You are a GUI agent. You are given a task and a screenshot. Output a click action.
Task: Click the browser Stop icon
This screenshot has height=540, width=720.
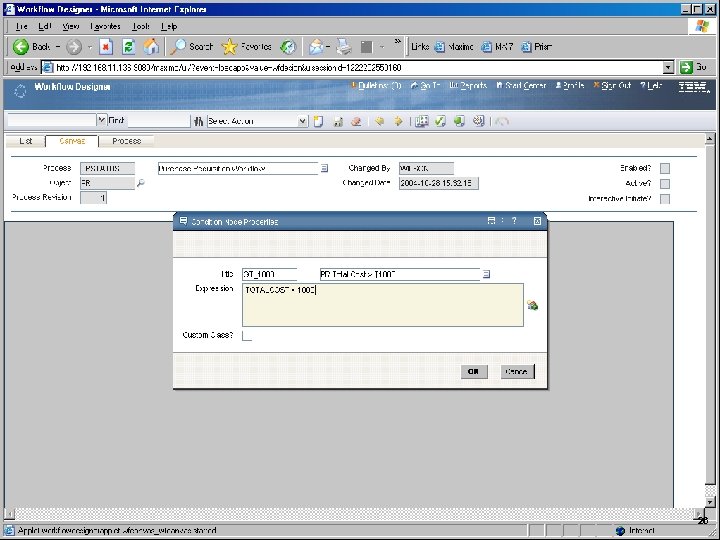click(x=106, y=46)
